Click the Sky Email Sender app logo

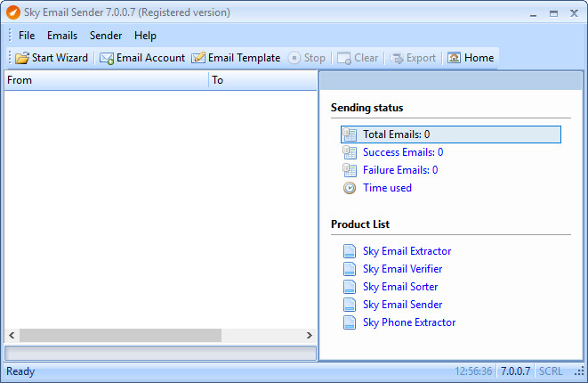coord(13,12)
